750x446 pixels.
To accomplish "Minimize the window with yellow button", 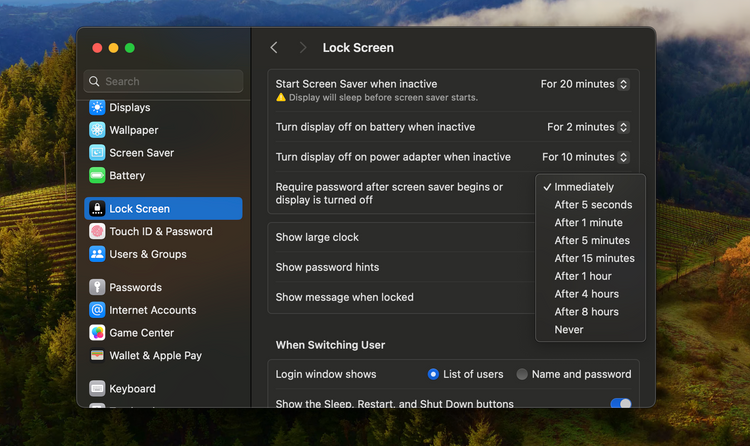I will tap(113, 48).
